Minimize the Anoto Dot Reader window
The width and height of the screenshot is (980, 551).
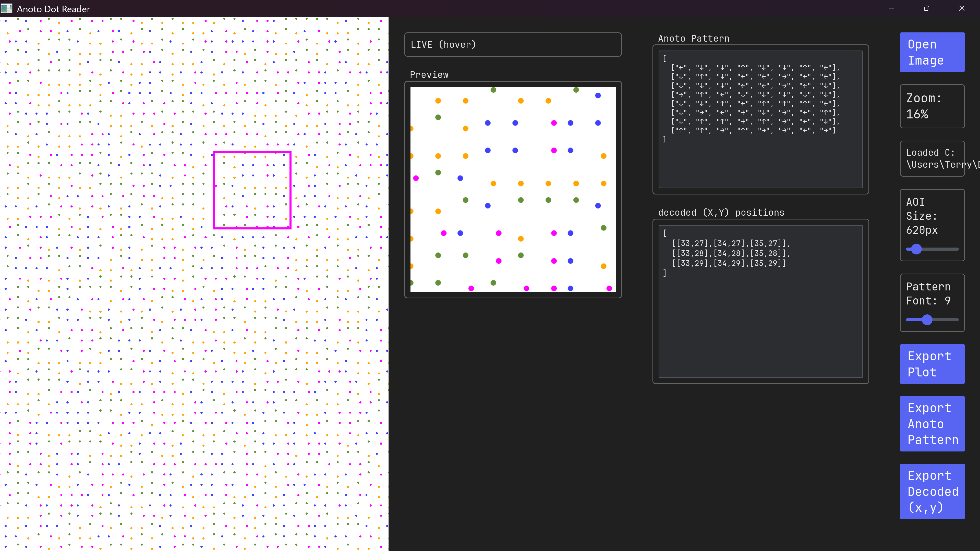[891, 8]
